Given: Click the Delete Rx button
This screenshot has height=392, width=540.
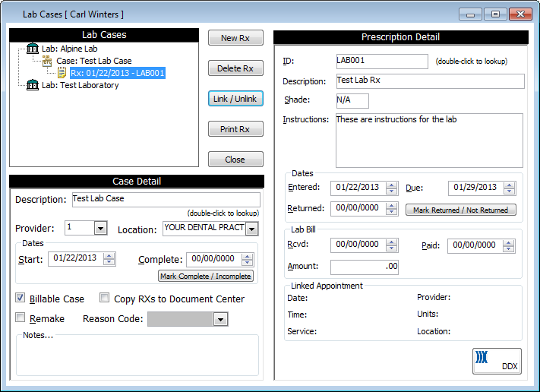Looking at the screenshot, I should coord(235,68).
